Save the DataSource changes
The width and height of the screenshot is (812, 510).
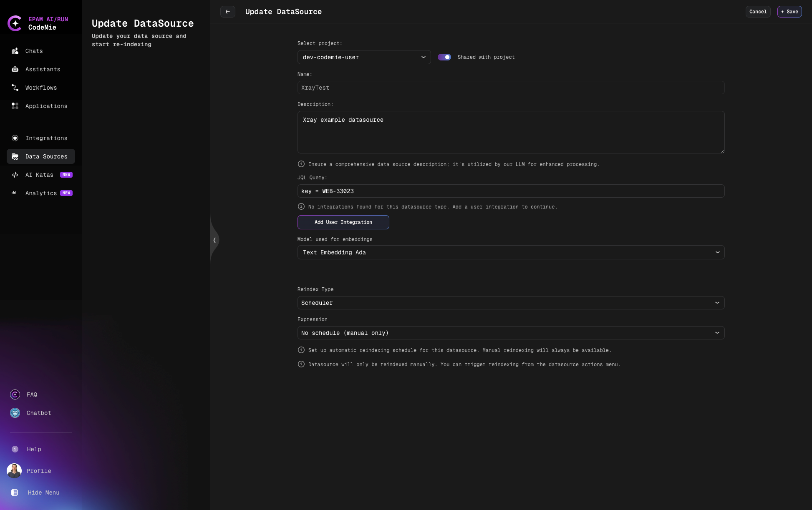789,12
